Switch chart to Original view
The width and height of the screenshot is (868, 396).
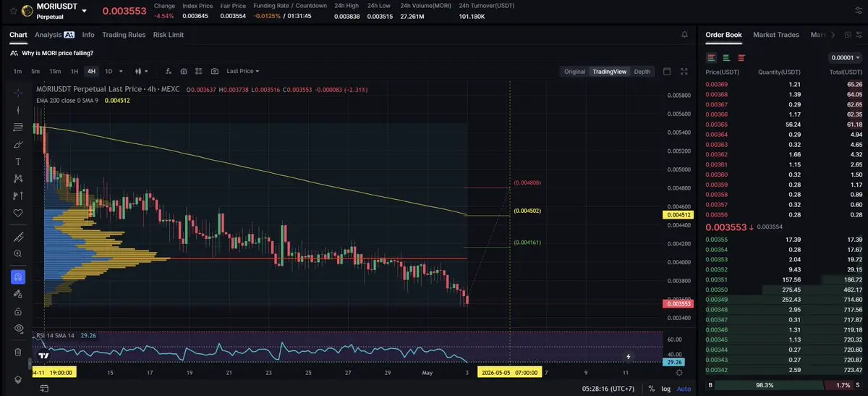[574, 72]
